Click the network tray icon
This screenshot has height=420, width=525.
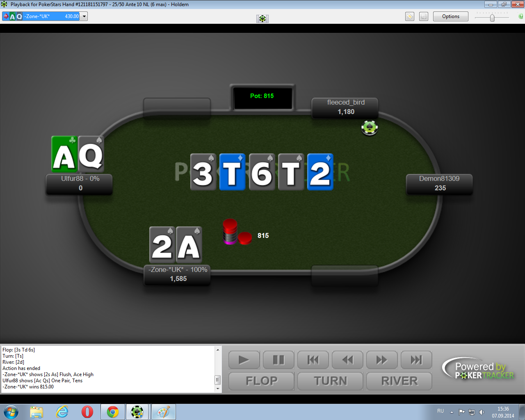472,412
